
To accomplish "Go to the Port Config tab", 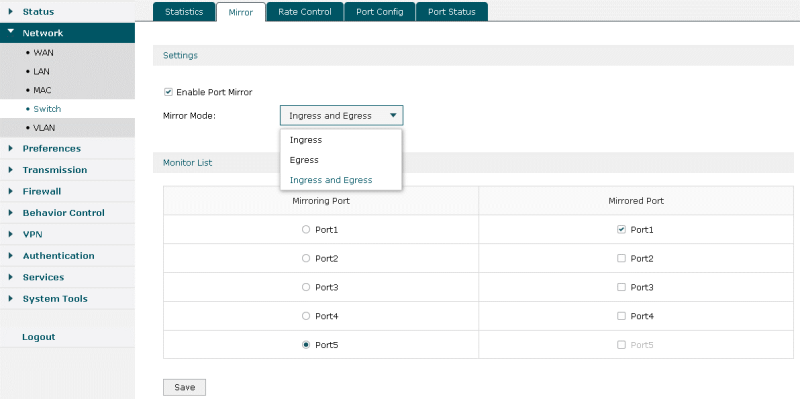I will (380, 12).
